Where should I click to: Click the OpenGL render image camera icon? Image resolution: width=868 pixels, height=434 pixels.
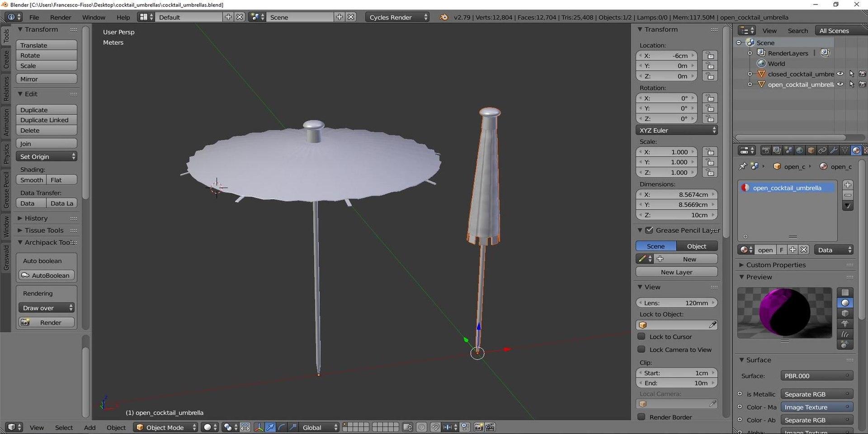[479, 427]
